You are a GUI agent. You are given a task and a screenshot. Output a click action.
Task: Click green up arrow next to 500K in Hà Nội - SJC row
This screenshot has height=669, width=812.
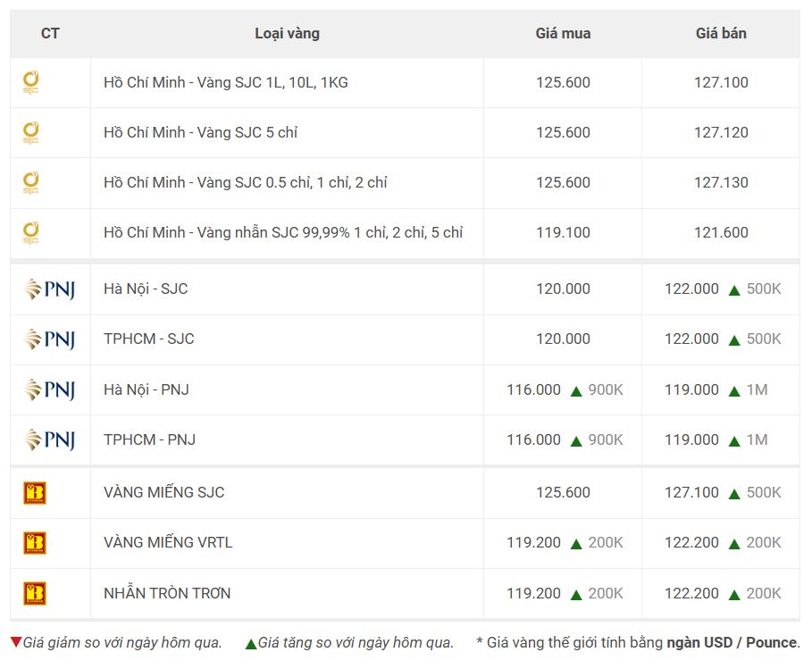(733, 290)
